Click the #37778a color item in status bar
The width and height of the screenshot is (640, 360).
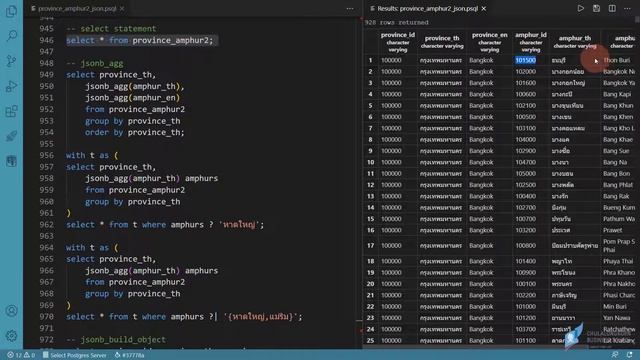(129, 355)
